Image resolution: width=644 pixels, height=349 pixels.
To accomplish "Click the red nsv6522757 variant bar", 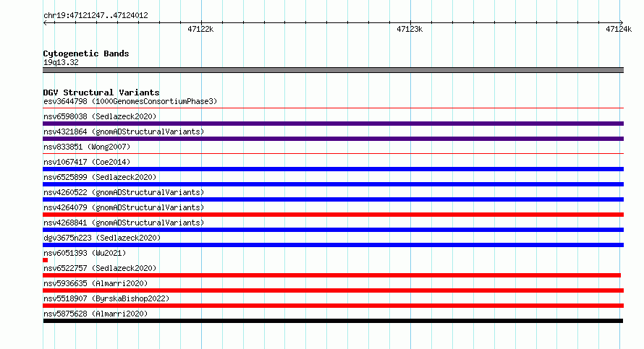I will click(332, 275).
